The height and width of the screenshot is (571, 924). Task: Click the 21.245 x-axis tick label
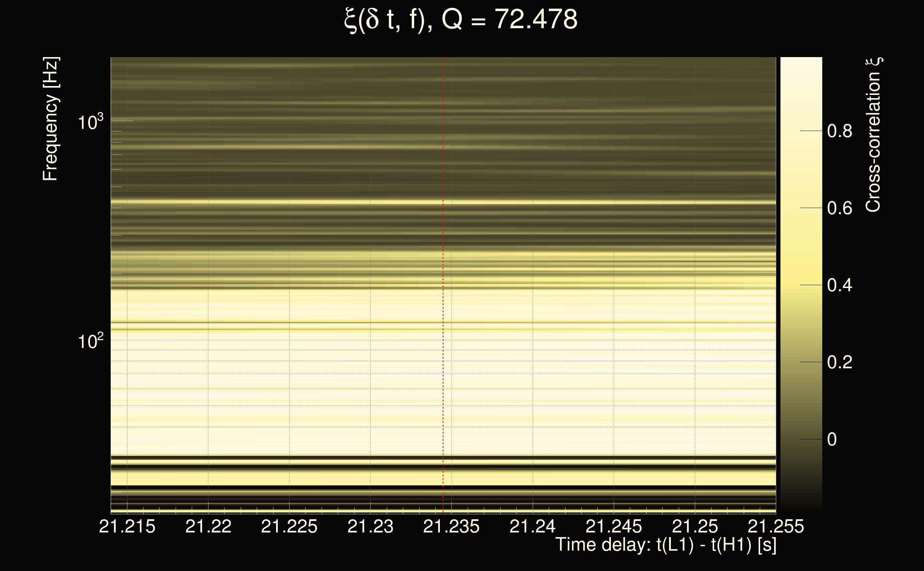click(613, 526)
